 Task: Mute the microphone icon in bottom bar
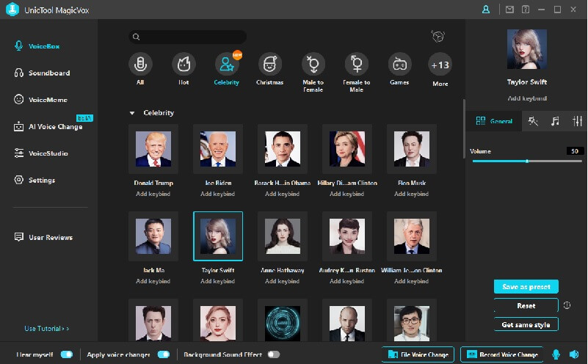[556, 354]
